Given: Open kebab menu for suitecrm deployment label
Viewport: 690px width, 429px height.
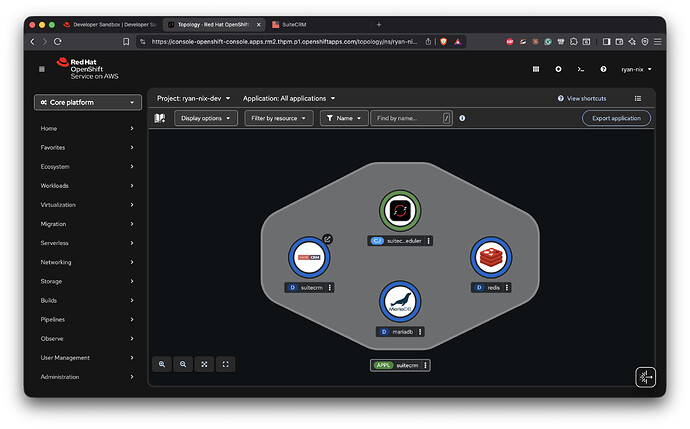Looking at the screenshot, I should 330,288.
